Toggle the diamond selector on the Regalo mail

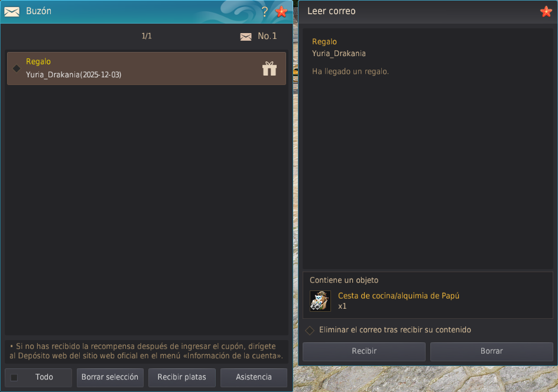(x=17, y=68)
